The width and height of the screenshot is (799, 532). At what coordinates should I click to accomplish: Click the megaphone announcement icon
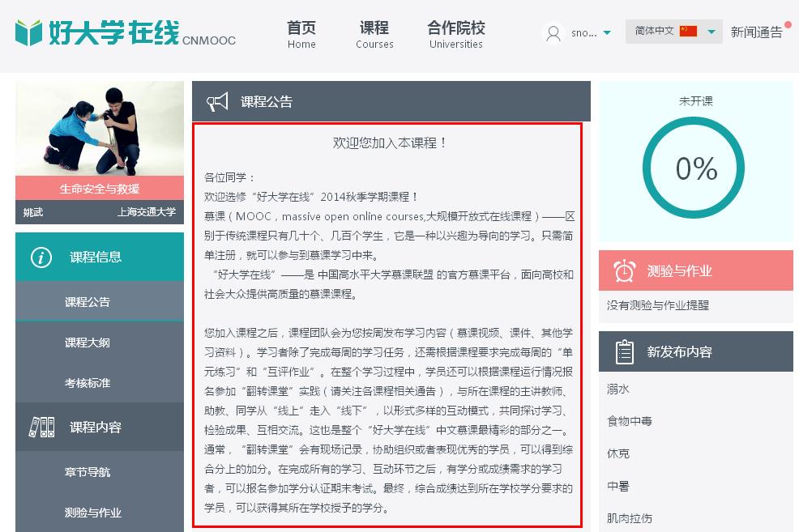coord(217,102)
